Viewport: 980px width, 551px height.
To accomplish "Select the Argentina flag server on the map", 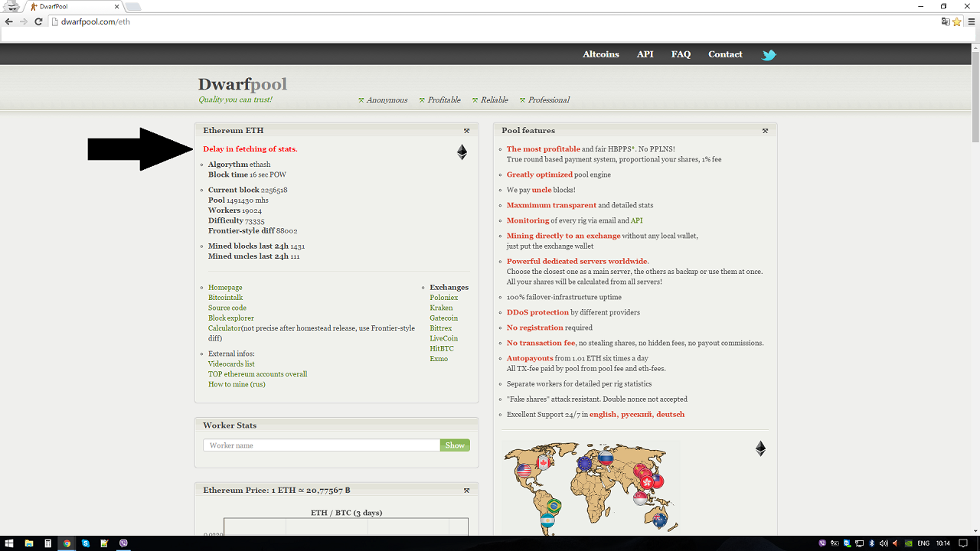I will coord(547,521).
